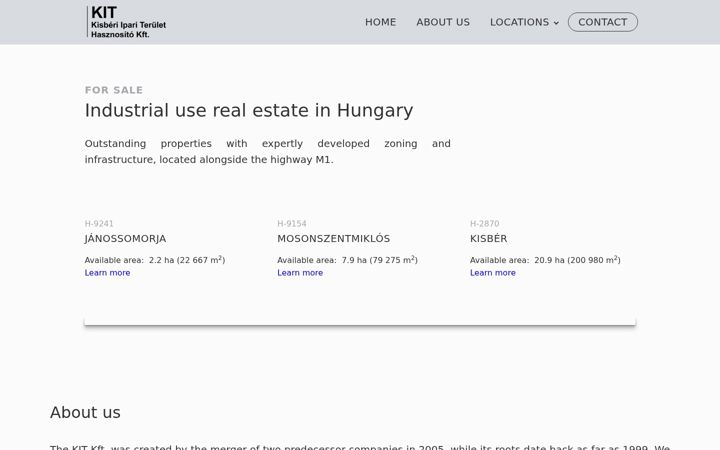Click the CONTACT button
The image size is (720, 450).
[602, 22]
